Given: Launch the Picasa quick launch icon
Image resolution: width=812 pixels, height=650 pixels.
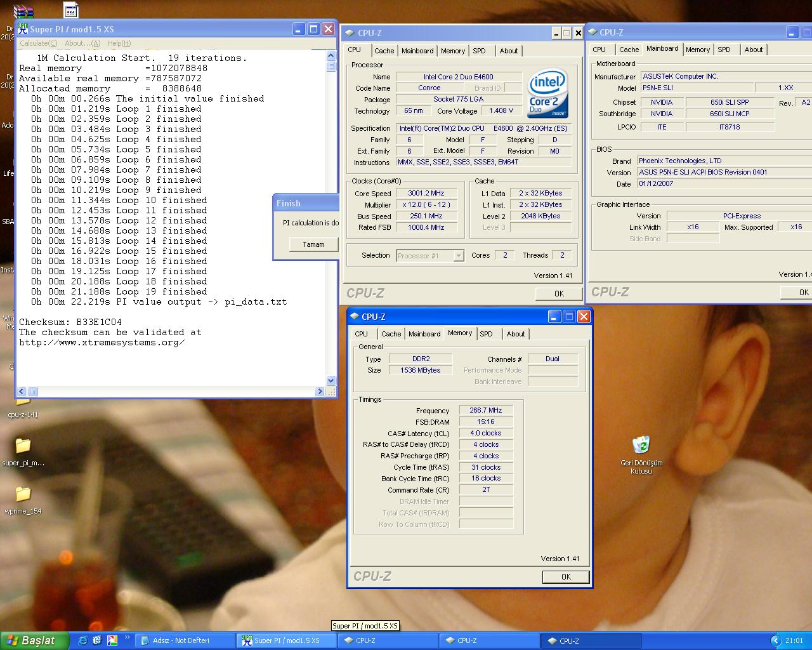Looking at the screenshot, I should (x=112, y=640).
